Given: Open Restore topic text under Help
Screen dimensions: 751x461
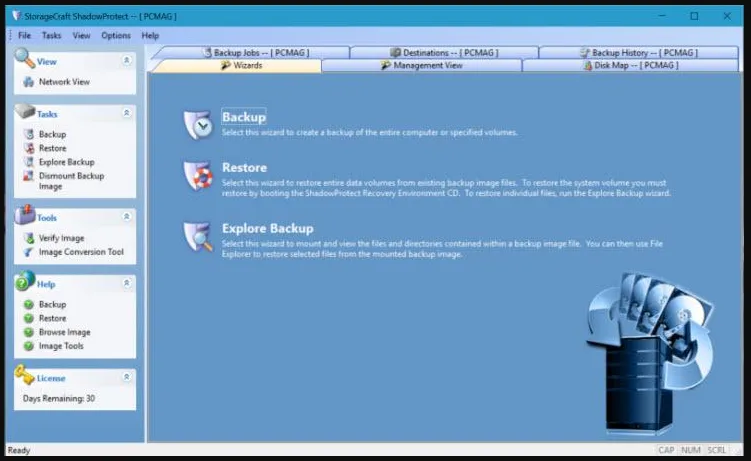Looking at the screenshot, I should coord(53,318).
